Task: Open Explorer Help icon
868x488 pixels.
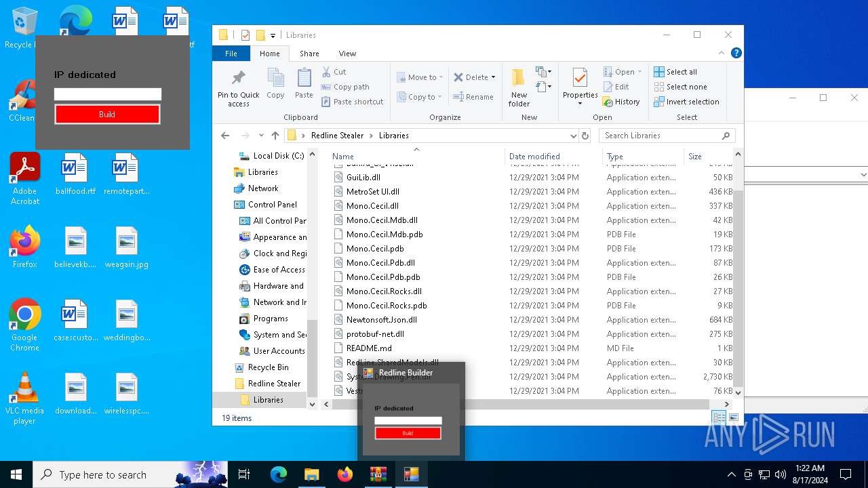Action: point(736,53)
